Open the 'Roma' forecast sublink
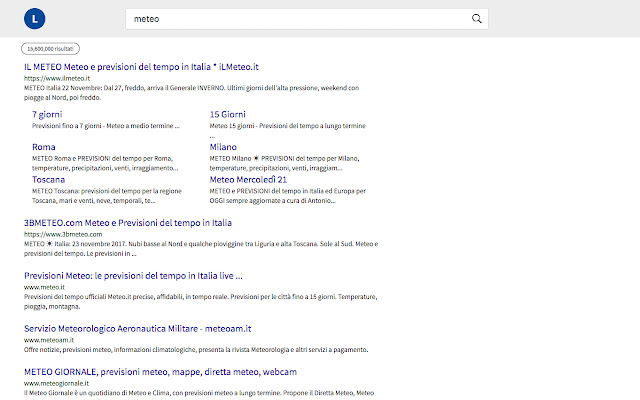The height and width of the screenshot is (400, 640). point(44,146)
